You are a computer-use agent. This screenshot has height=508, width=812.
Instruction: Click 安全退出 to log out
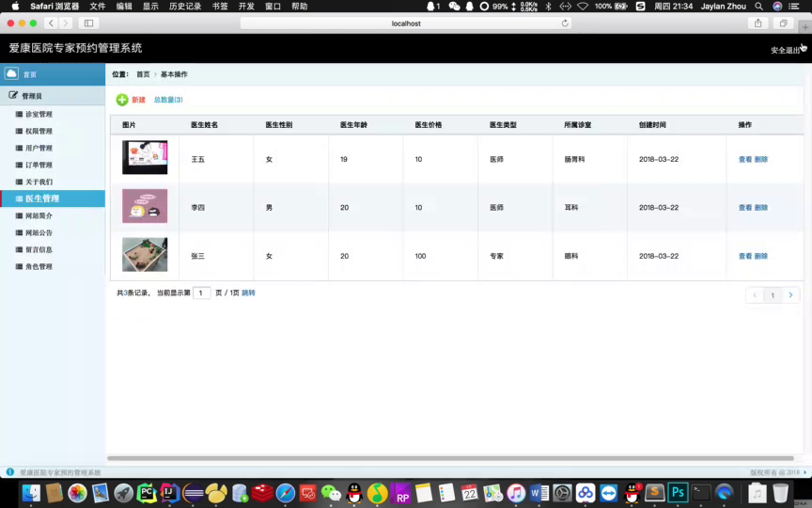pos(785,50)
